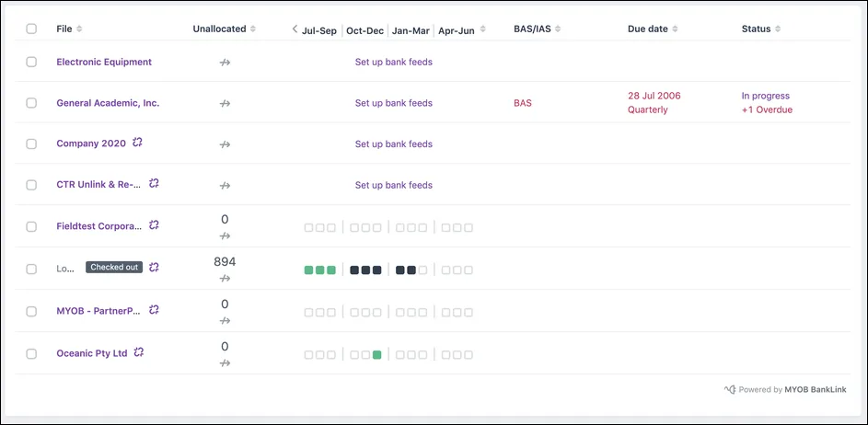This screenshot has width=868, height=425.
Task: Click the unallocated arrow icon in Fieldtest Corpora row
Action: click(225, 236)
